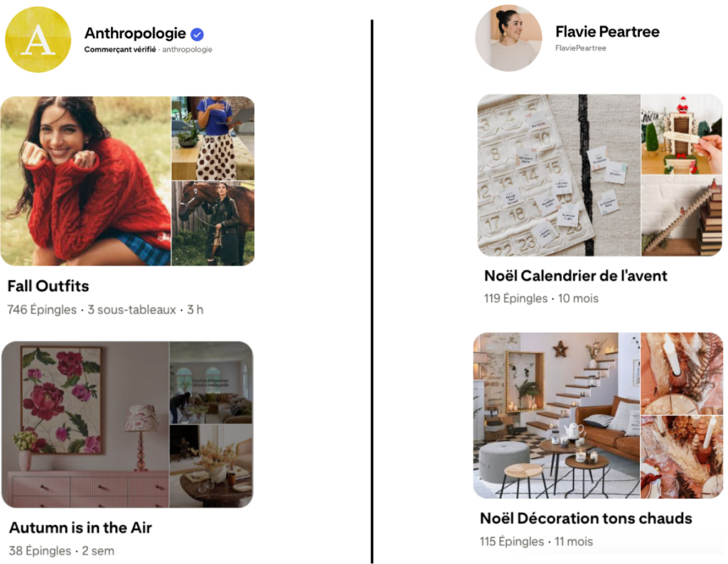Open the Flavie Peartree profile name
The image size is (728, 564).
pyautogui.click(x=607, y=31)
